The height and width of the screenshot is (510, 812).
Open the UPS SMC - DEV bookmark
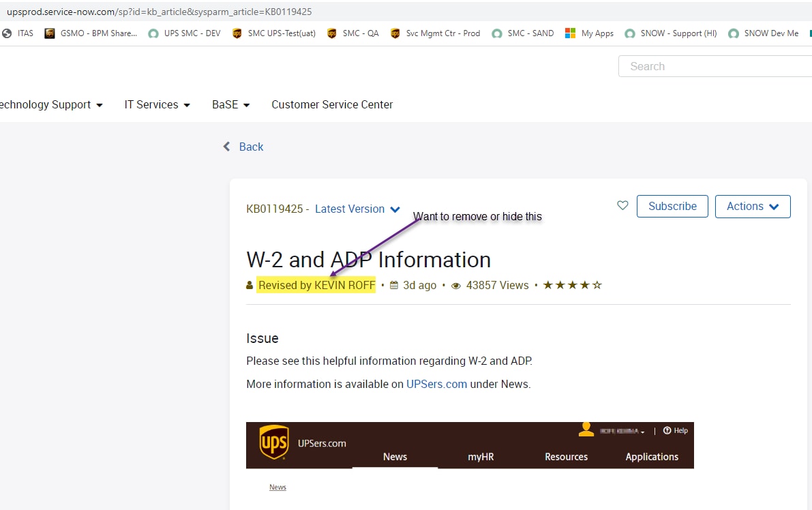[185, 33]
